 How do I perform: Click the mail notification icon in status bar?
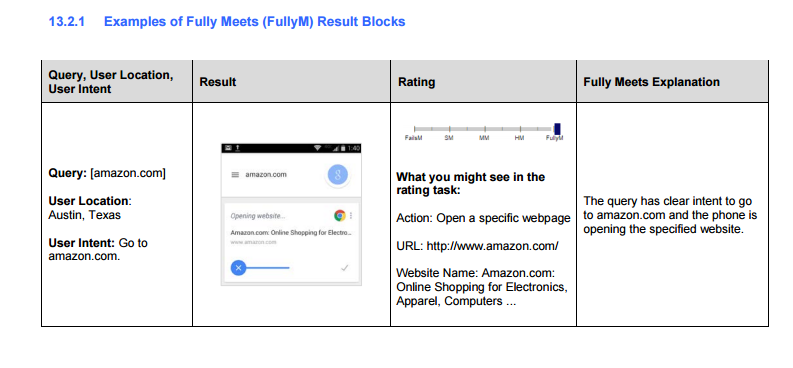click(x=228, y=148)
